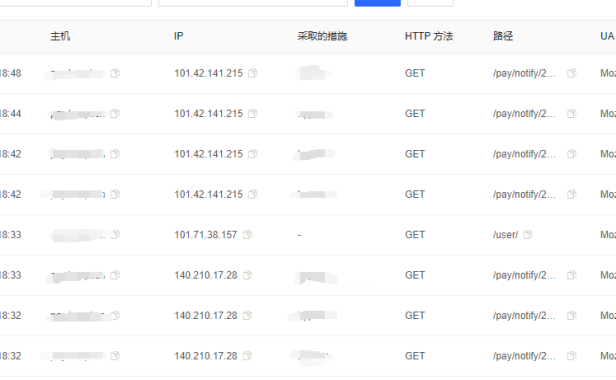The height and width of the screenshot is (380, 616).
Task: Select IP text 101.42.141.215 in the 18:44 row
Action: pos(209,114)
